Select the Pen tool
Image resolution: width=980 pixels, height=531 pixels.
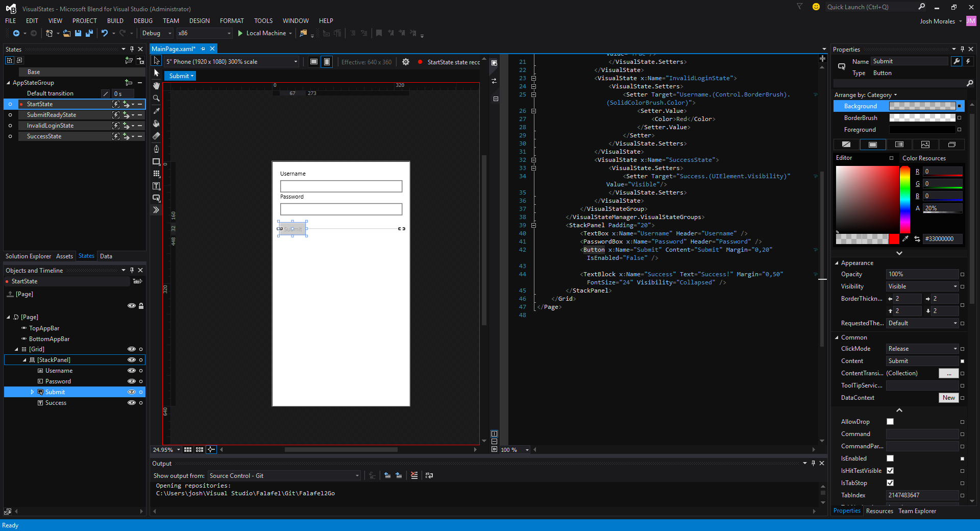click(x=156, y=149)
